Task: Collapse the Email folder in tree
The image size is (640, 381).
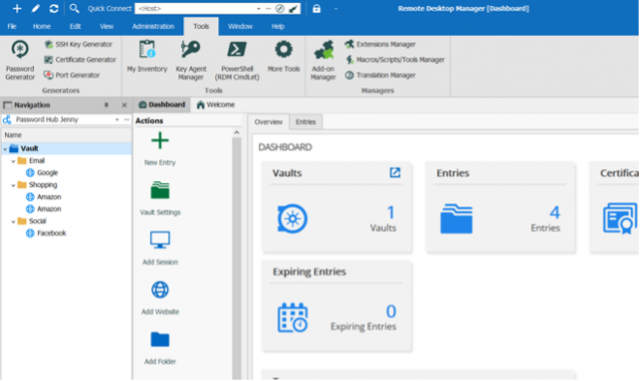Action: click(x=13, y=161)
